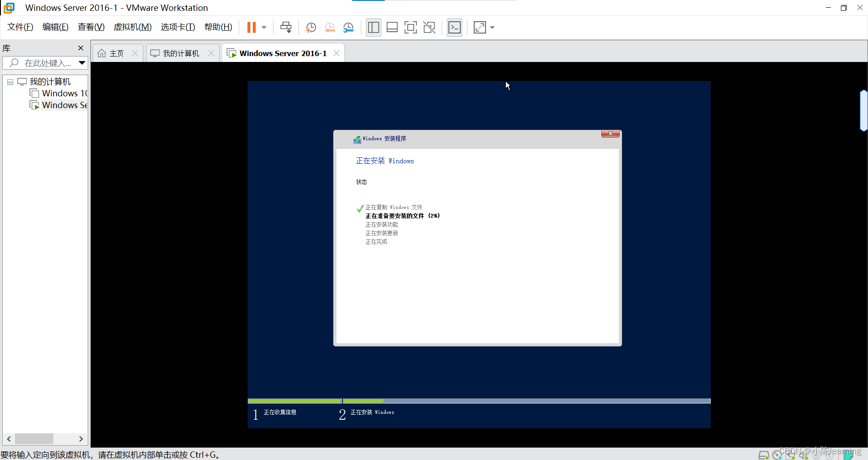The height and width of the screenshot is (460, 868).
Task: Click the installation progress bar
Action: point(479,401)
